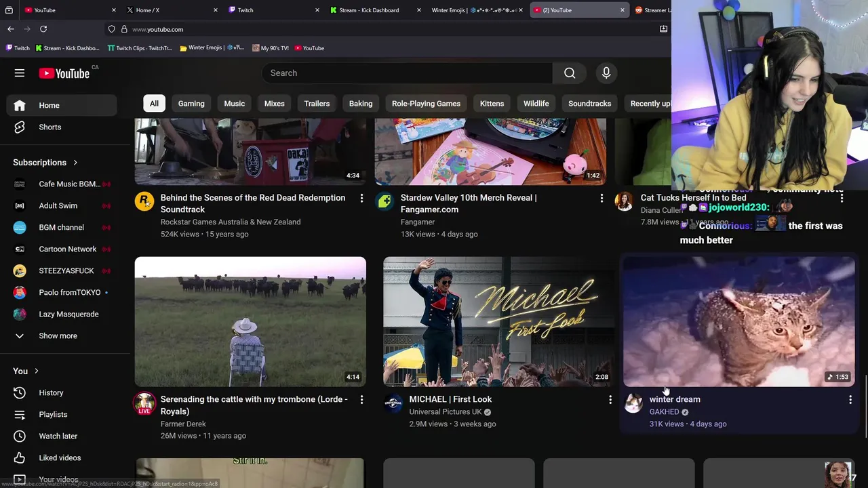
Task: Open Cafe Music BGM subscription
Action: [x=62, y=184]
